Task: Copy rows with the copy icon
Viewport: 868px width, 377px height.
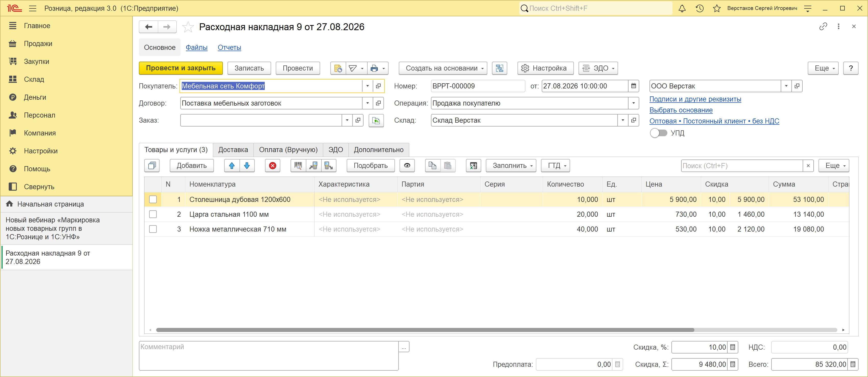Action: coord(432,166)
